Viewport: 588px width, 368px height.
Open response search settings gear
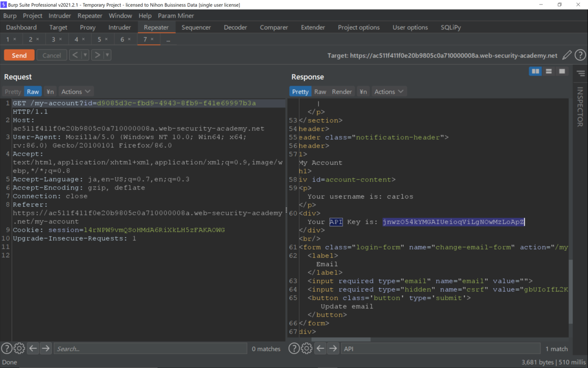click(306, 348)
